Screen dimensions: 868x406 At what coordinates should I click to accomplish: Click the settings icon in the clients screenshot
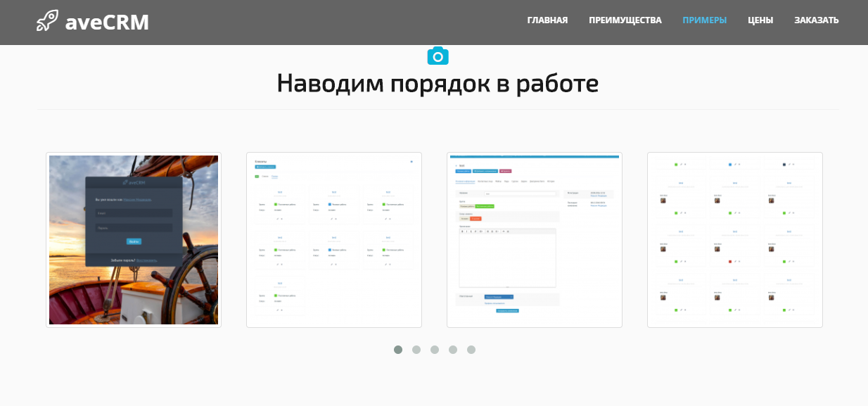tap(411, 162)
